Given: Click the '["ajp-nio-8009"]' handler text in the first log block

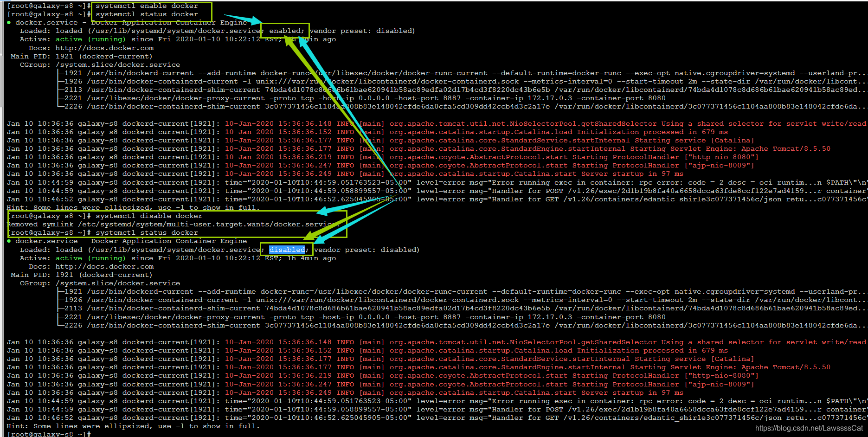Looking at the screenshot, I should click(x=719, y=166).
